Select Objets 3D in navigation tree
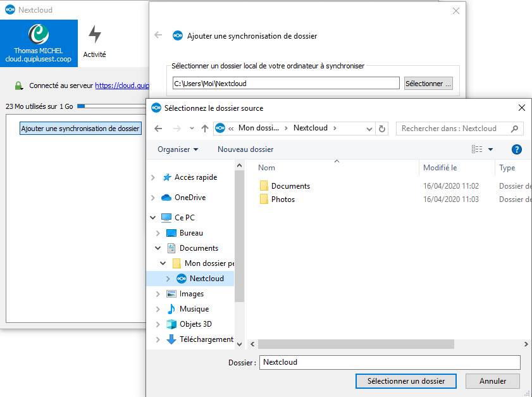Image resolution: width=532 pixels, height=397 pixels. pyautogui.click(x=195, y=324)
